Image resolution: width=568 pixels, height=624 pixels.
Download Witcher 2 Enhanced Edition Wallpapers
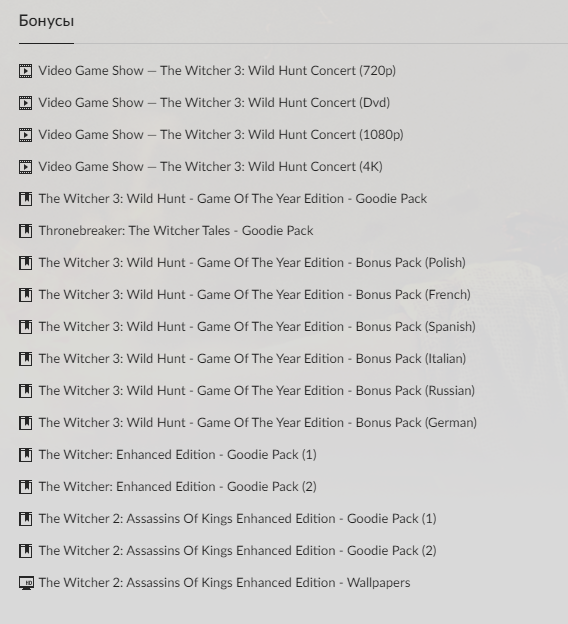(x=224, y=583)
